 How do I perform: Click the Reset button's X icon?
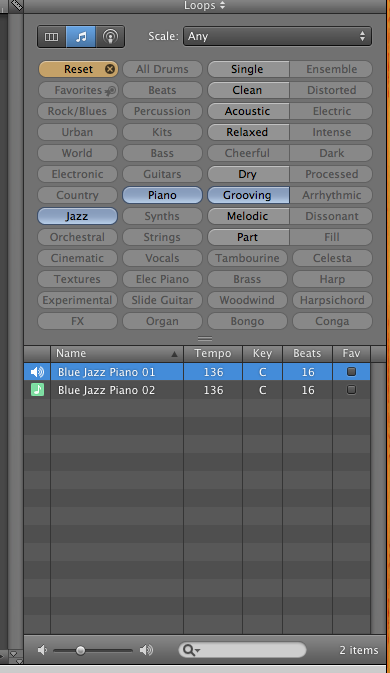point(110,69)
